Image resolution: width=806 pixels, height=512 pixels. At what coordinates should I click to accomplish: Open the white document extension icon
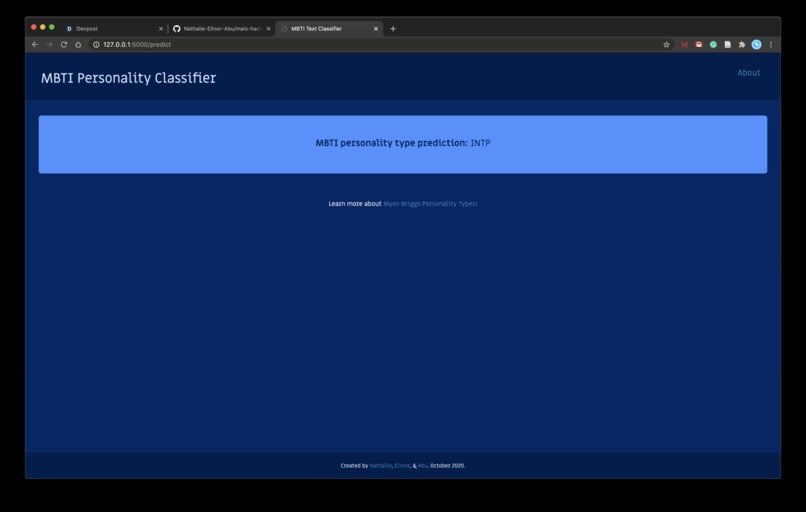[727, 45]
